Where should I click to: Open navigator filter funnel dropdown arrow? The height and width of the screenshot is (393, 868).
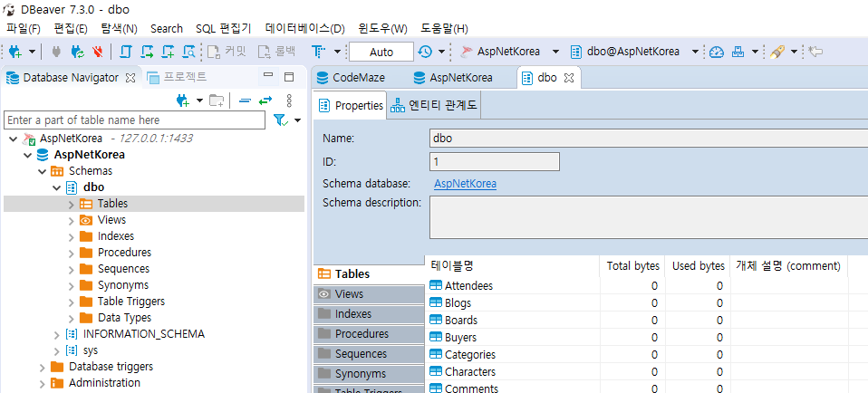coord(298,120)
